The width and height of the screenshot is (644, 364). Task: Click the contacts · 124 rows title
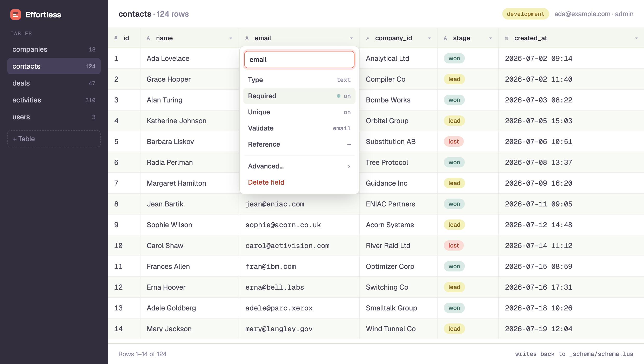(153, 14)
